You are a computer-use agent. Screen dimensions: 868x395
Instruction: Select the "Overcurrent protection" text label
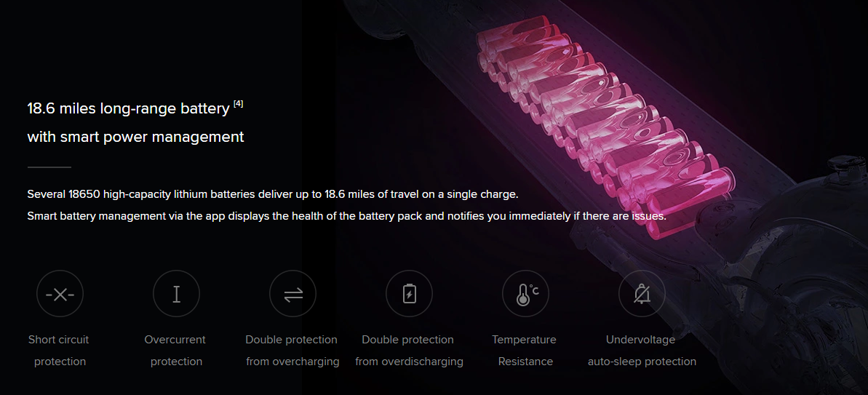[176, 351]
